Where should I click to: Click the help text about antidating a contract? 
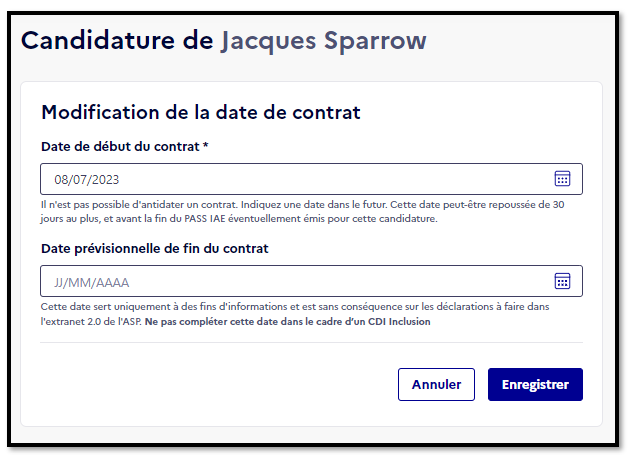click(x=302, y=212)
